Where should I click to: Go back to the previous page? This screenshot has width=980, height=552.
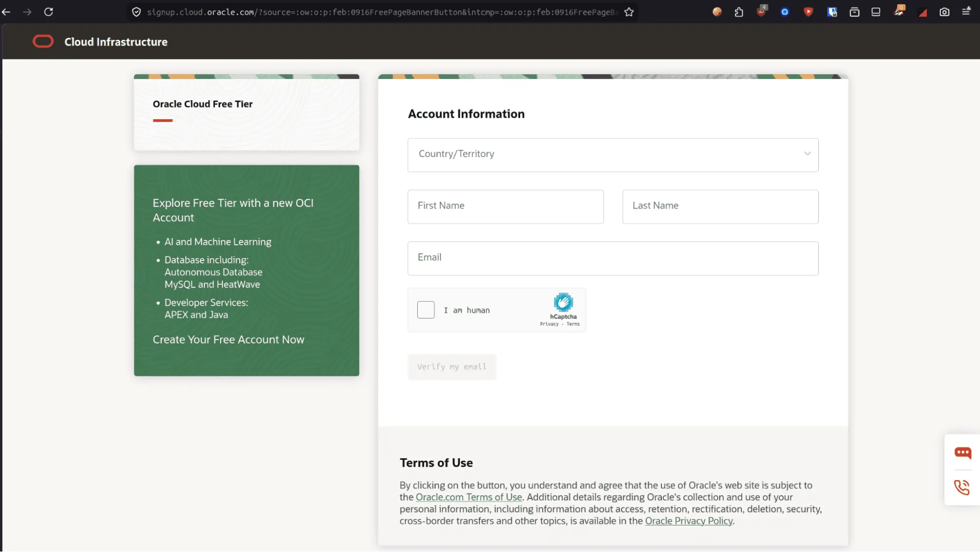click(6, 12)
